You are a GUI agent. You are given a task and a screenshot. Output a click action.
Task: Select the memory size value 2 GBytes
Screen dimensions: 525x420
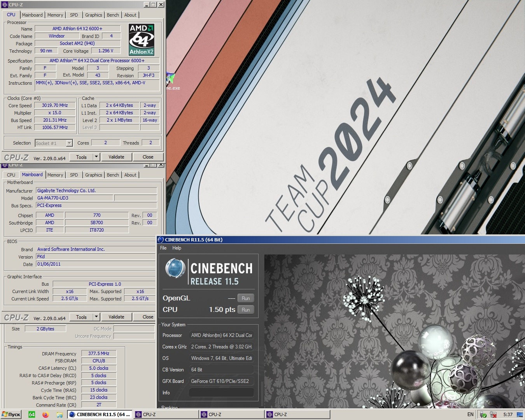(45, 329)
